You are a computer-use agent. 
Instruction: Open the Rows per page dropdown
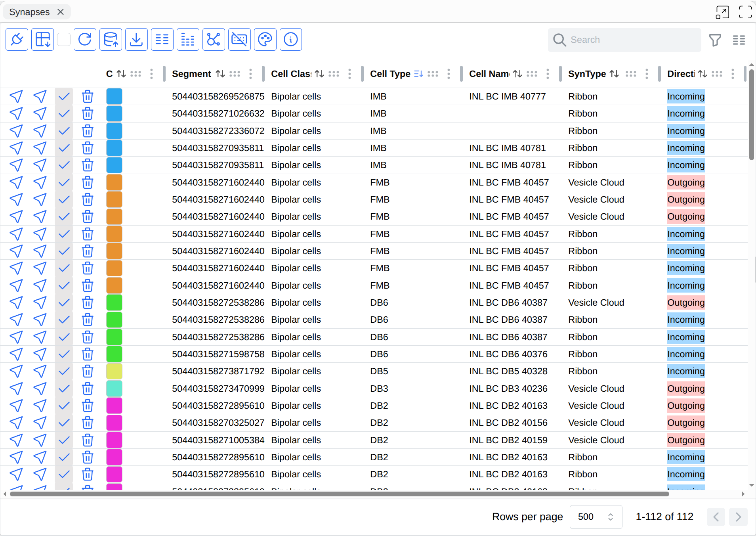coord(596,517)
